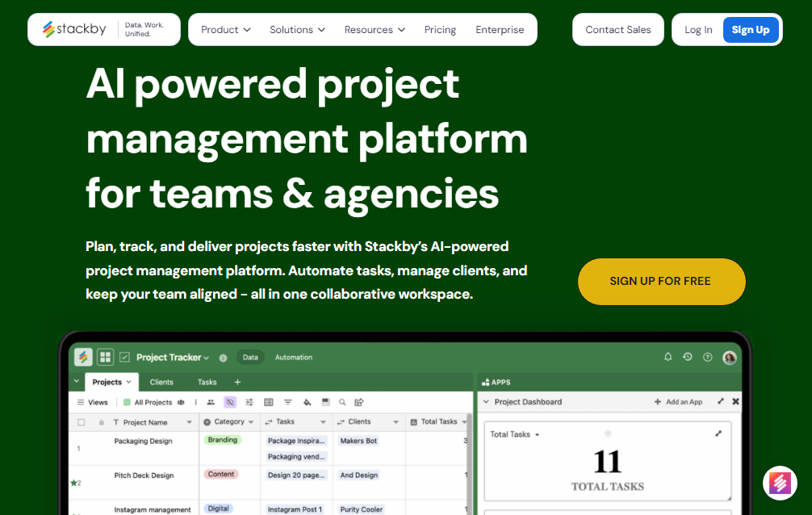The height and width of the screenshot is (515, 812).
Task: Click the search magnifier in table toolbar
Action: click(x=342, y=402)
